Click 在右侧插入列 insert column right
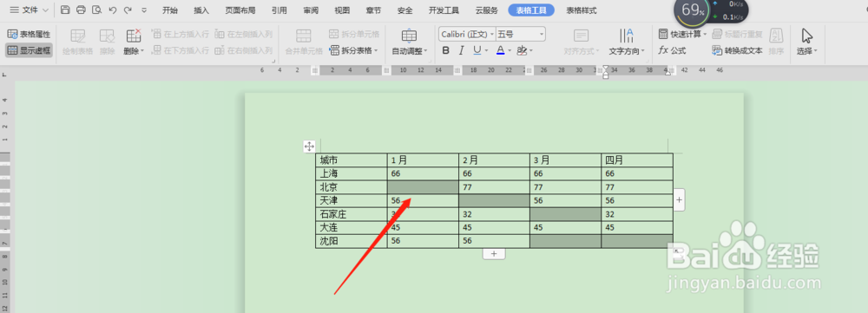This screenshot has width=868, height=313. coord(244,50)
